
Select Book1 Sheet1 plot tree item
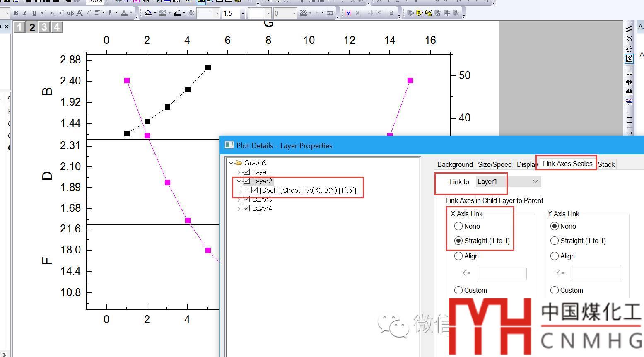308,190
